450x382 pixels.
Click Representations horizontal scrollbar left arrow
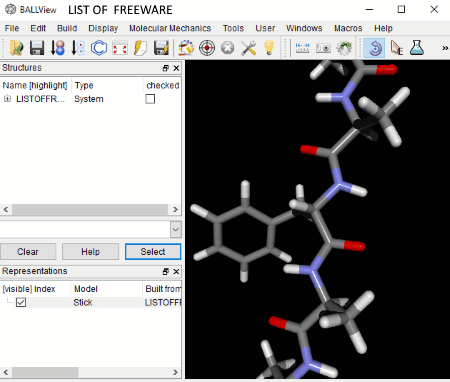coord(6,372)
